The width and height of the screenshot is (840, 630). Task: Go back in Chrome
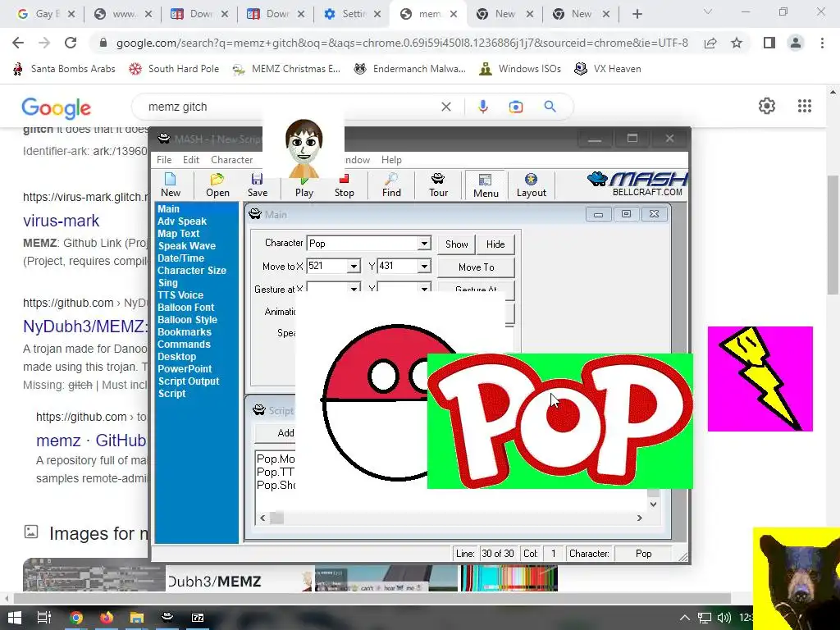click(18, 43)
